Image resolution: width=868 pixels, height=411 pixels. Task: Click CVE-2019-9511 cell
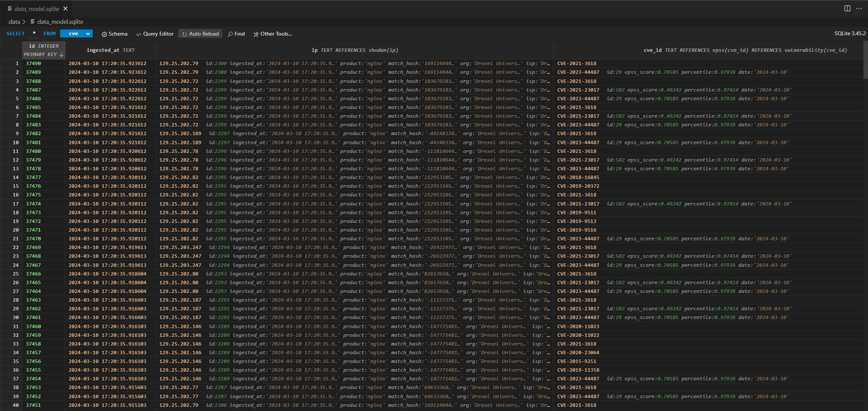coord(576,212)
